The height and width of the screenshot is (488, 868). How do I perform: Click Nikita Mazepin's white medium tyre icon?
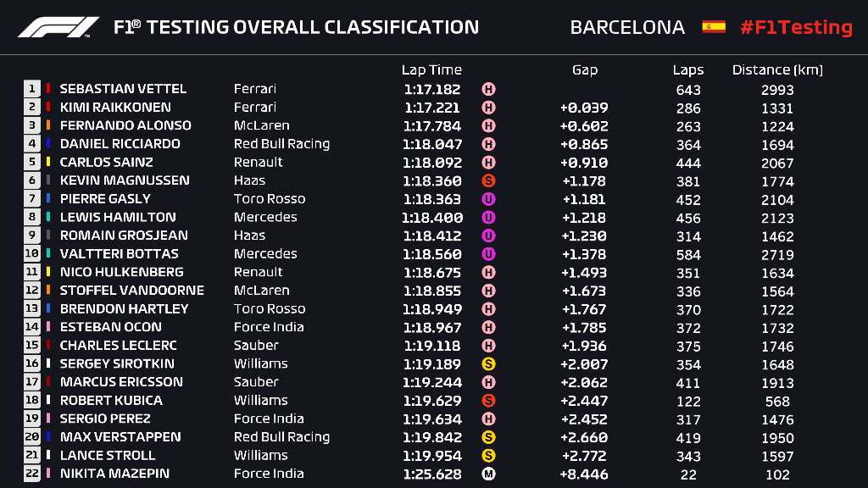[488, 474]
